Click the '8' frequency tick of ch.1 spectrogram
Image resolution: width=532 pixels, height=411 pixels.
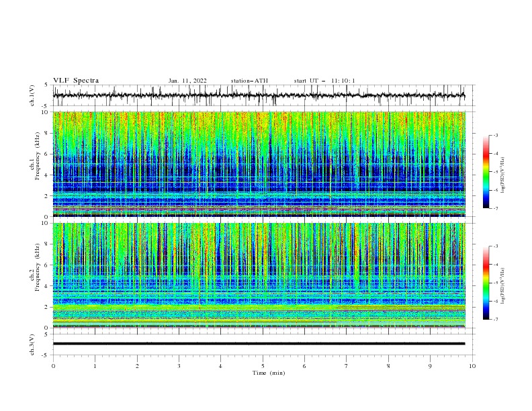point(46,133)
